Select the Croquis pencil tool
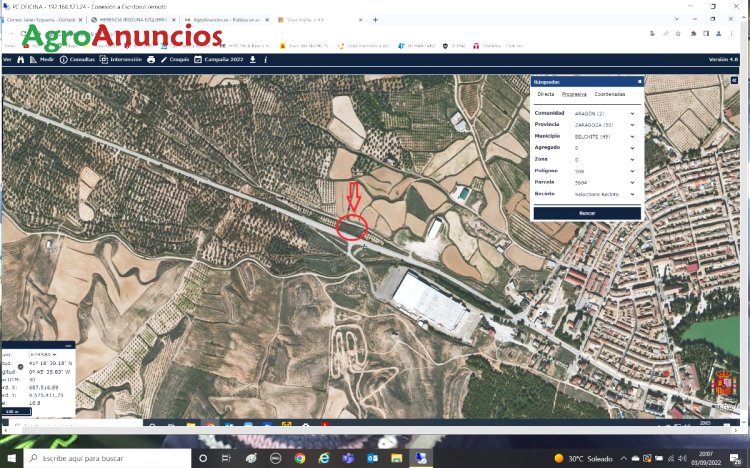750x468 pixels. (x=174, y=60)
